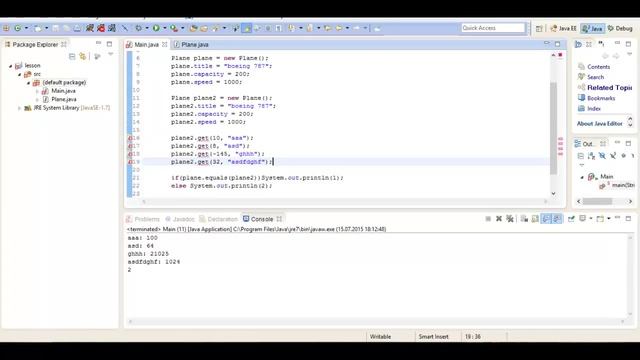640x360 pixels.
Task: Switch to the Debug perspective
Action: tap(620, 28)
